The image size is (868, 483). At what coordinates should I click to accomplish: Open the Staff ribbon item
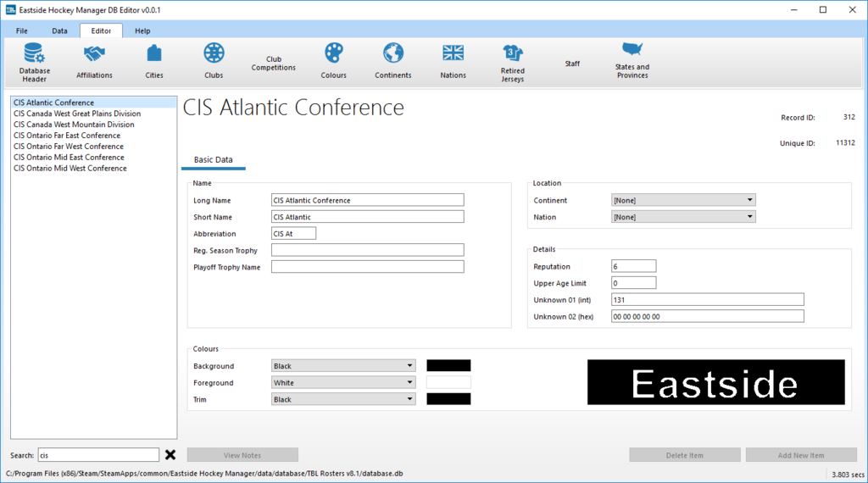[x=572, y=64]
